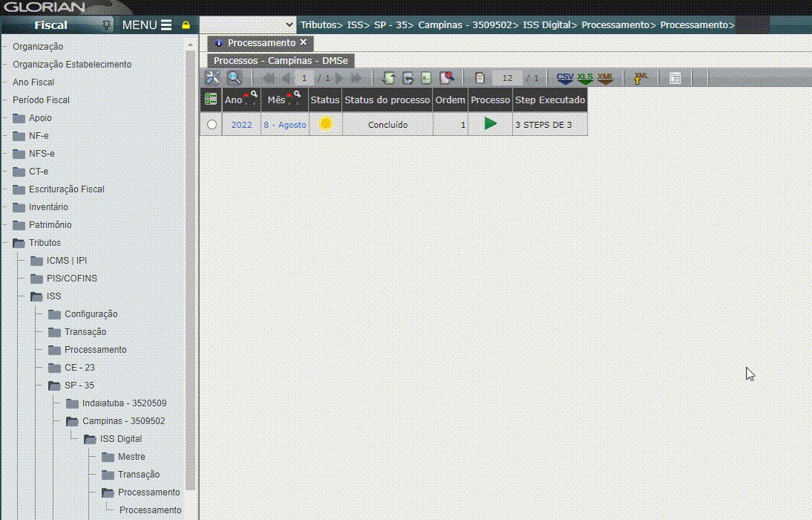The width and height of the screenshot is (812, 520).
Task: Open the 8 - Agosto month link
Action: [284, 125]
